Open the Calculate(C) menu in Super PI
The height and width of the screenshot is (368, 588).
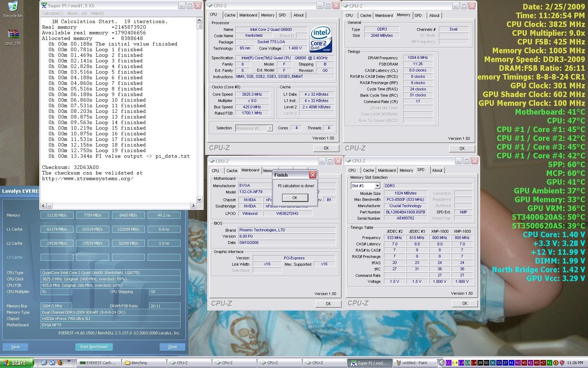pyautogui.click(x=52, y=13)
